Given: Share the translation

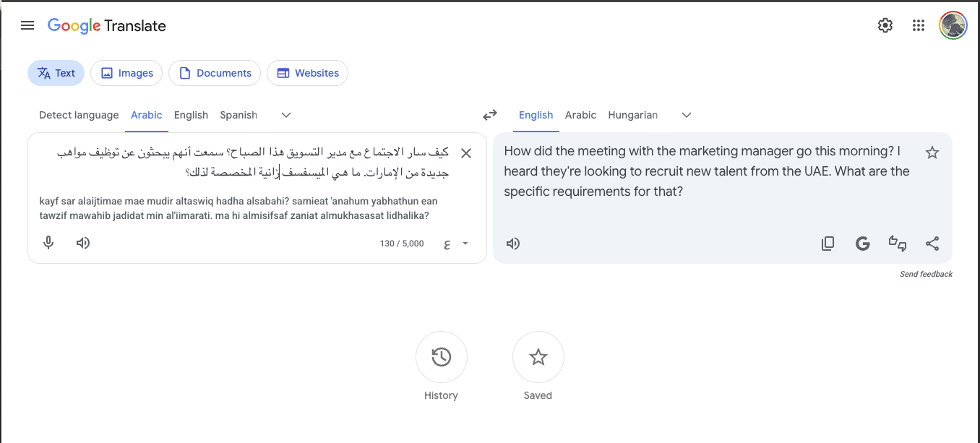Looking at the screenshot, I should click(932, 244).
